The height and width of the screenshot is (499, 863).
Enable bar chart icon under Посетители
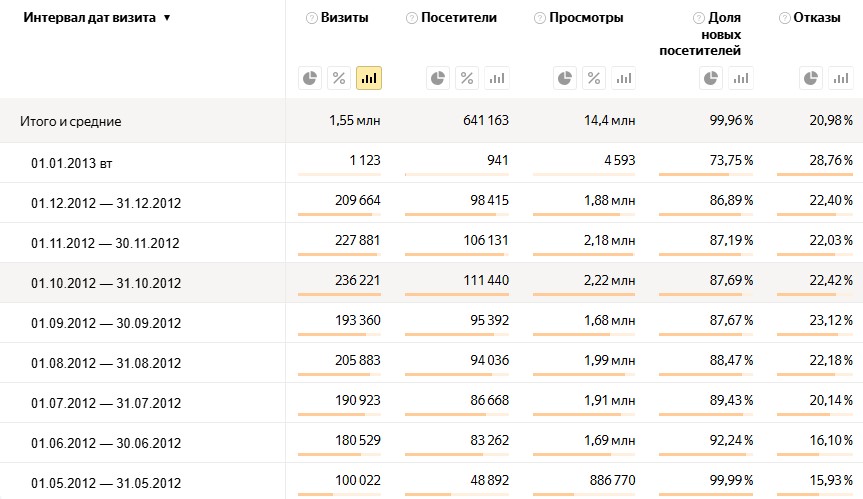point(496,78)
